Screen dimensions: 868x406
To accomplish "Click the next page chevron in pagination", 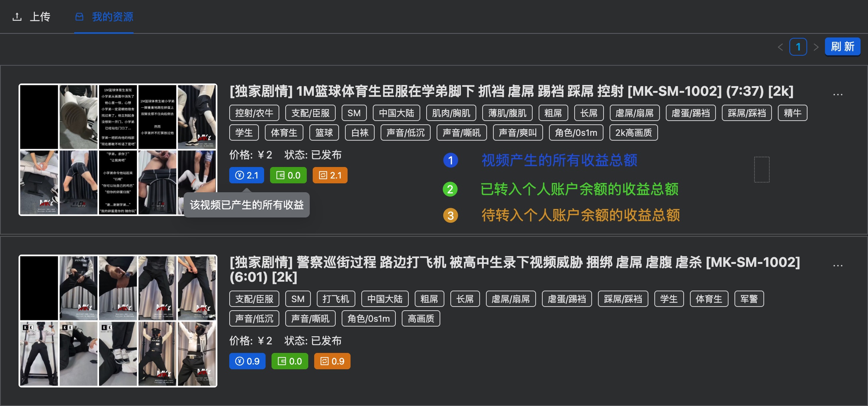I will click(816, 47).
